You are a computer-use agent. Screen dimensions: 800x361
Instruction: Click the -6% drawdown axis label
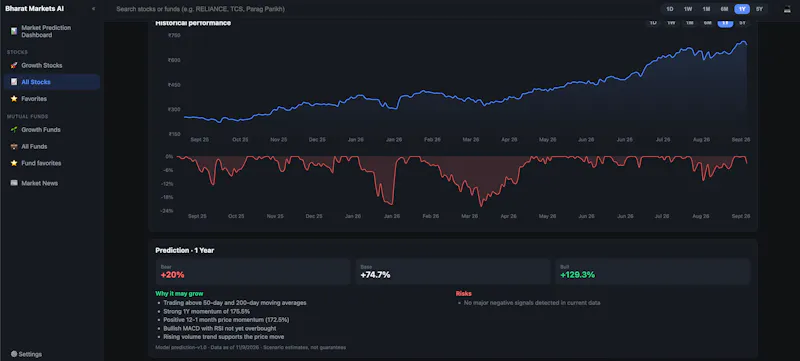(x=169, y=170)
